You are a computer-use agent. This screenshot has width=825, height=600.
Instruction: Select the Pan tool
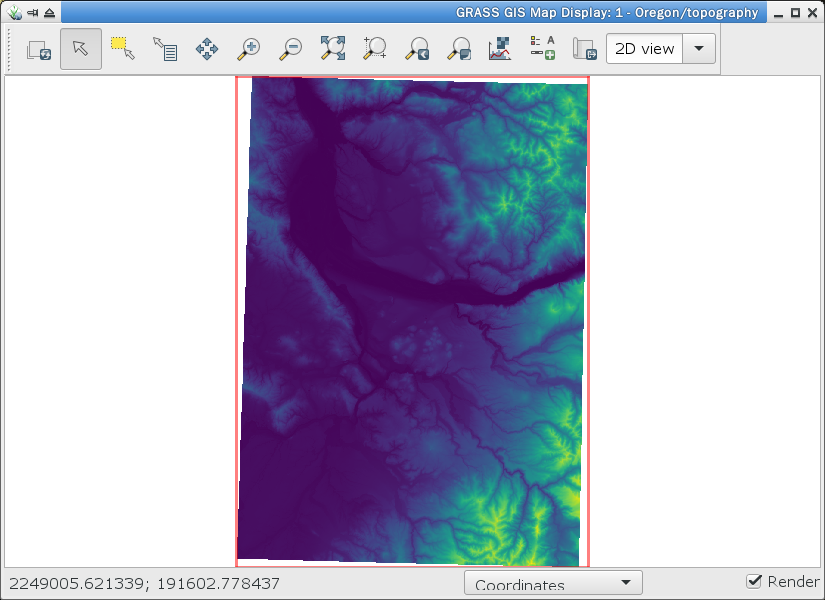pos(207,49)
